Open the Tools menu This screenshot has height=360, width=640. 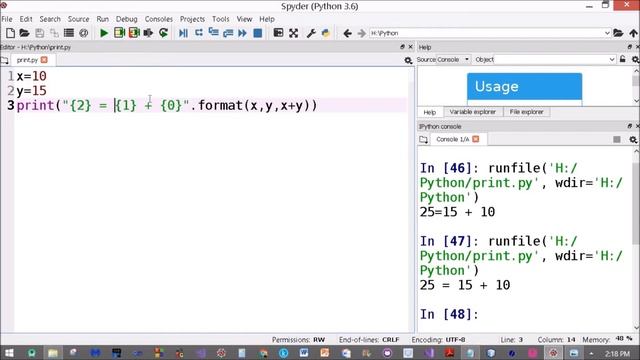coord(220,19)
